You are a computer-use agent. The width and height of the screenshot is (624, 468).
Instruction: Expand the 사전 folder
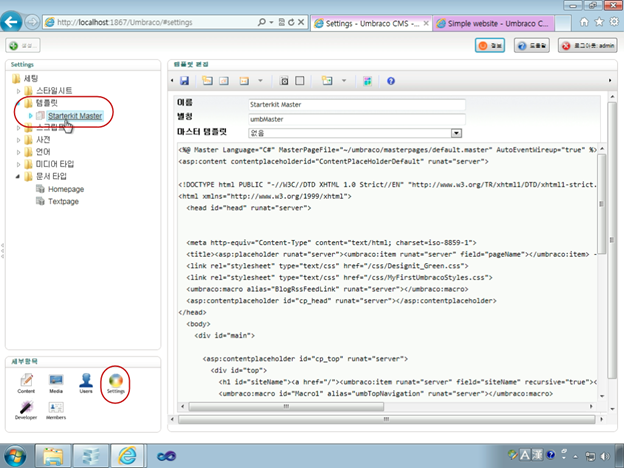coord(18,140)
